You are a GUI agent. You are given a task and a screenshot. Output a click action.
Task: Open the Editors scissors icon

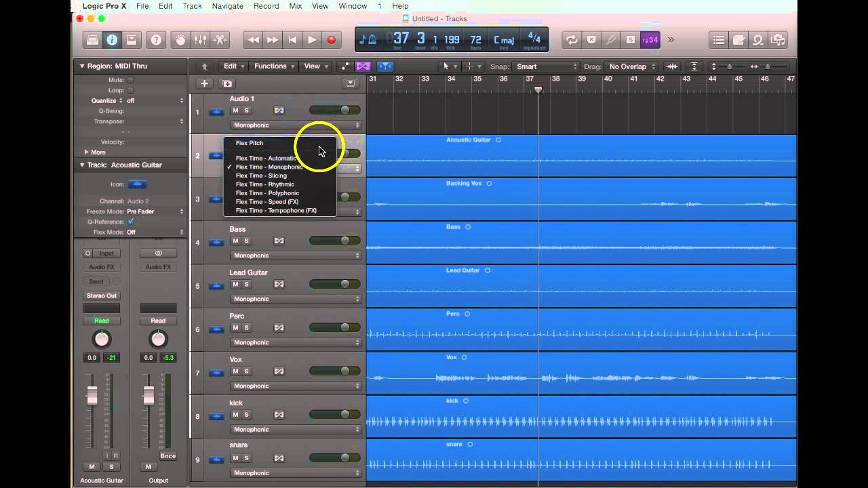220,40
